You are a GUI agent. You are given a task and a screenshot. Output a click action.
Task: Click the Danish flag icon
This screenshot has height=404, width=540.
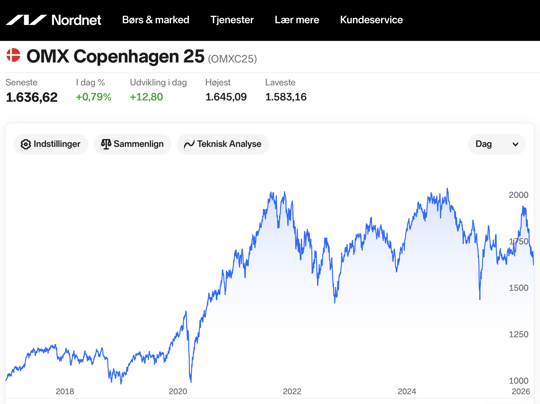click(x=13, y=55)
